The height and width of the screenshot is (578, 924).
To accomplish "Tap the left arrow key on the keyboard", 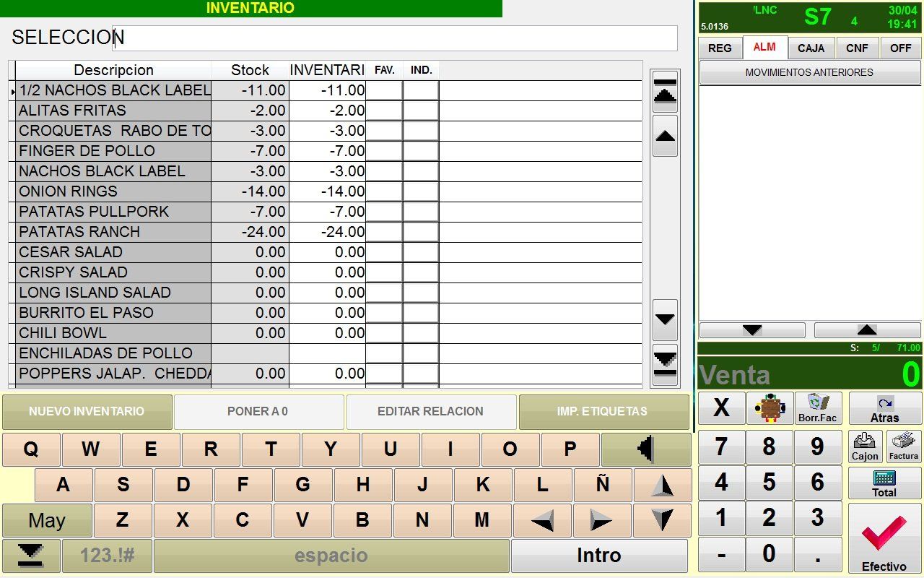I will 542,520.
